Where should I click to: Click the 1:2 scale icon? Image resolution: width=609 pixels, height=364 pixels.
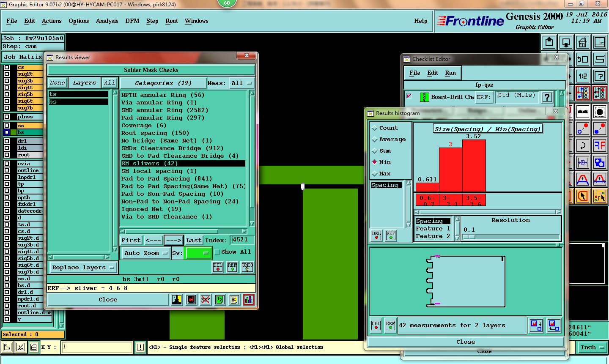583,77
